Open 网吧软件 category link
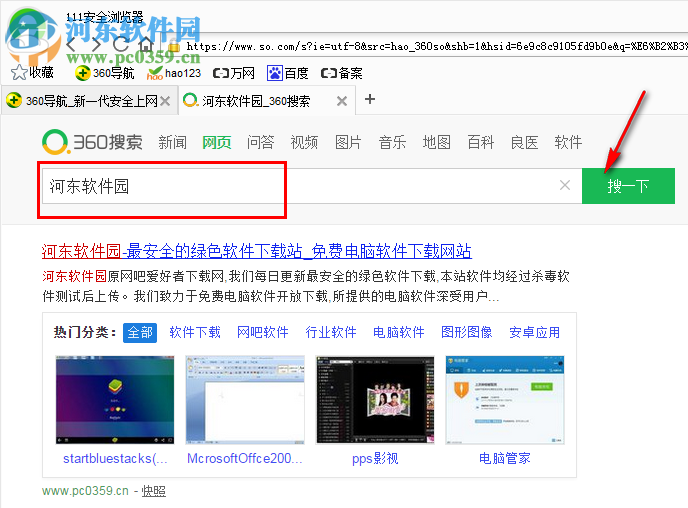The height and width of the screenshot is (508, 688). click(x=263, y=333)
